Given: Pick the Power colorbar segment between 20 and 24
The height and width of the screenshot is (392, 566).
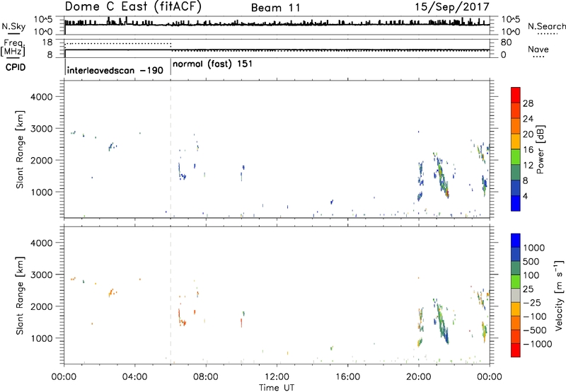Looking at the screenshot, I should (x=516, y=126).
